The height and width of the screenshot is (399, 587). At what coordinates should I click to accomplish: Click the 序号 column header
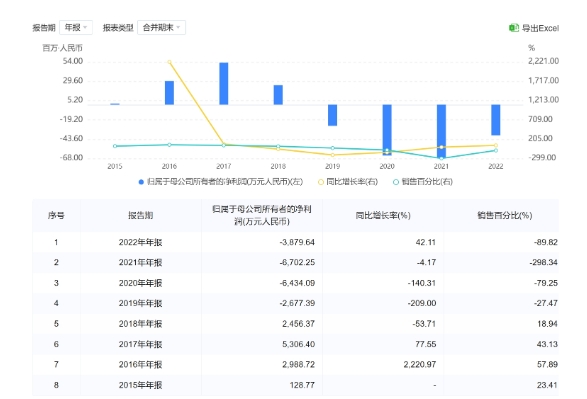tap(56, 215)
